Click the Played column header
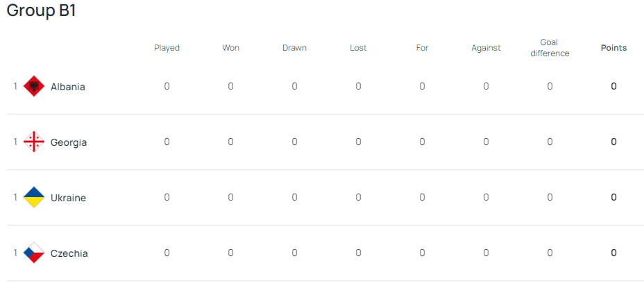This screenshot has width=644, height=288. tap(167, 48)
